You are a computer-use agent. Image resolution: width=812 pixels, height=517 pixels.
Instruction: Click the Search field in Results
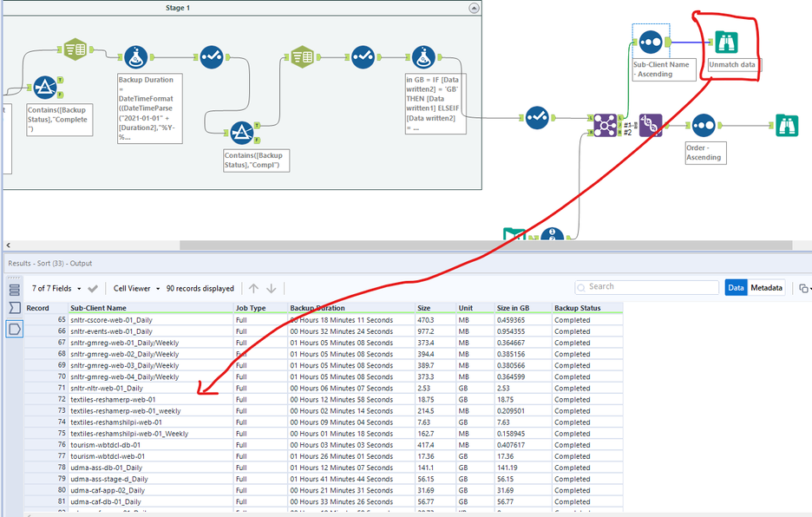(x=647, y=287)
